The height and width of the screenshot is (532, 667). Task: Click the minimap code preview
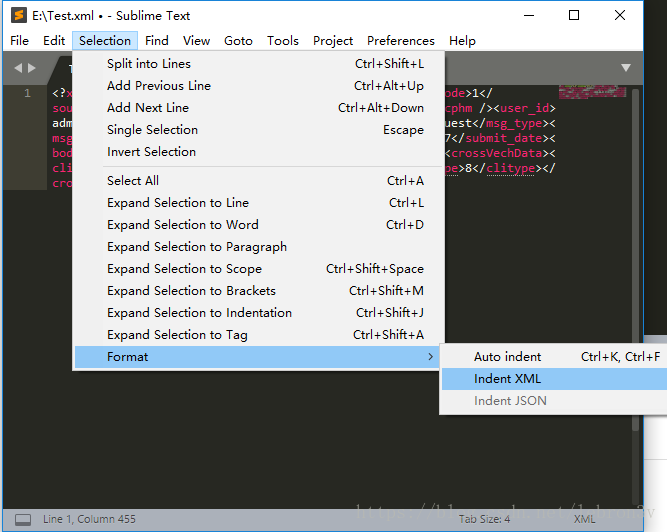point(592,92)
